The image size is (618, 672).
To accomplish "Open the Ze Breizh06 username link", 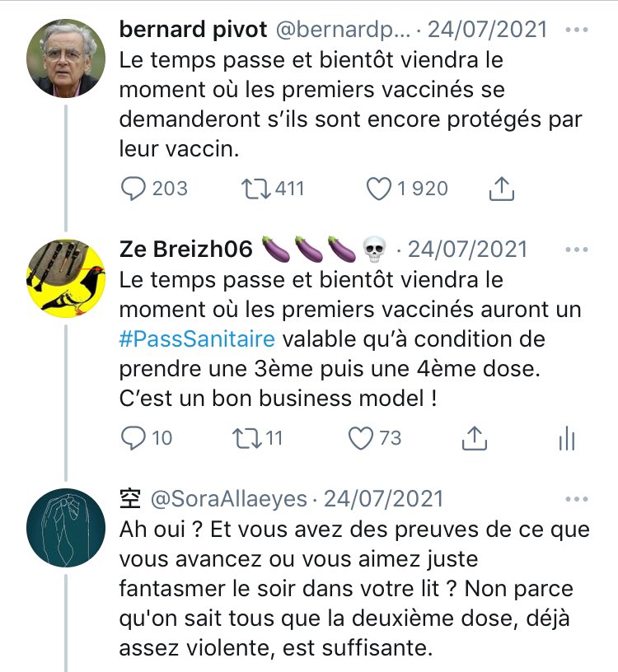I will 186,249.
